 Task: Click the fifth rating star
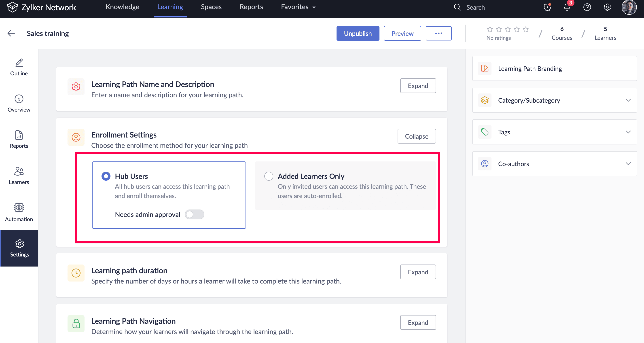(x=525, y=30)
